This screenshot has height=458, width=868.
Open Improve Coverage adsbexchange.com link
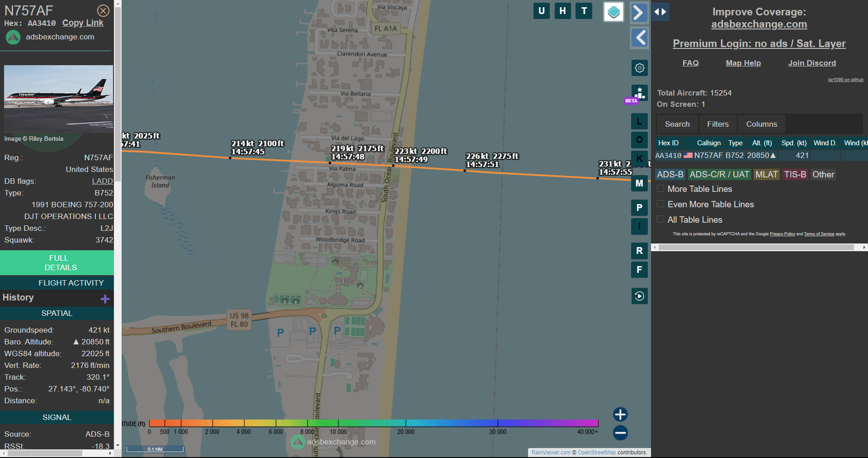coord(759,24)
